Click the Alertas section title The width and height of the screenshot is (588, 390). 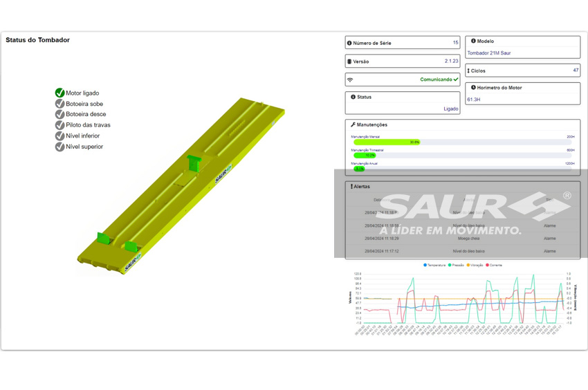tap(362, 187)
